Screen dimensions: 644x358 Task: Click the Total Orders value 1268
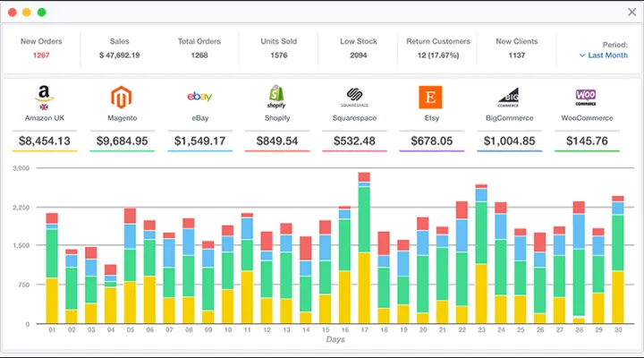pos(199,55)
